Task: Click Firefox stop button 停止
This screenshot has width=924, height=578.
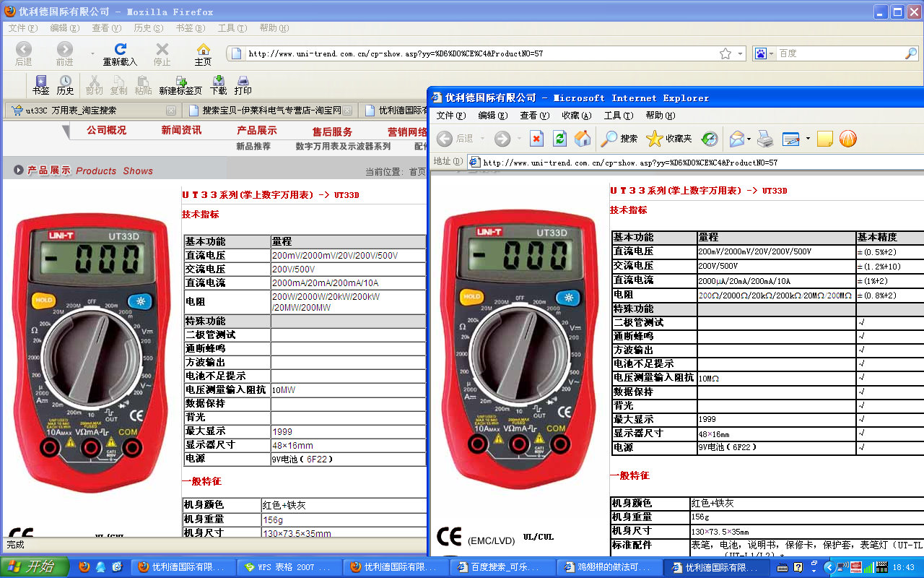Action: 162,54
